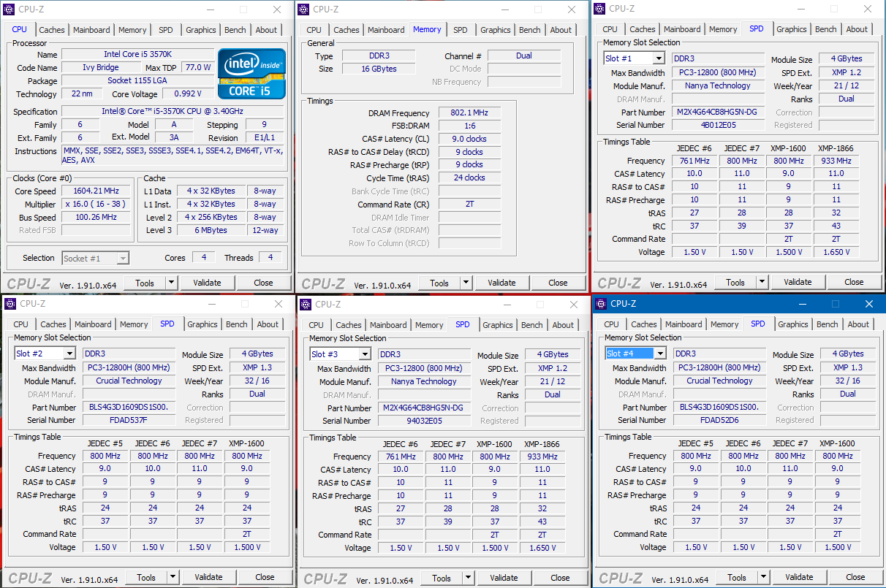Click the Close button in the Slot #4 window
Screen dimensions: 886x588
[x=855, y=577]
